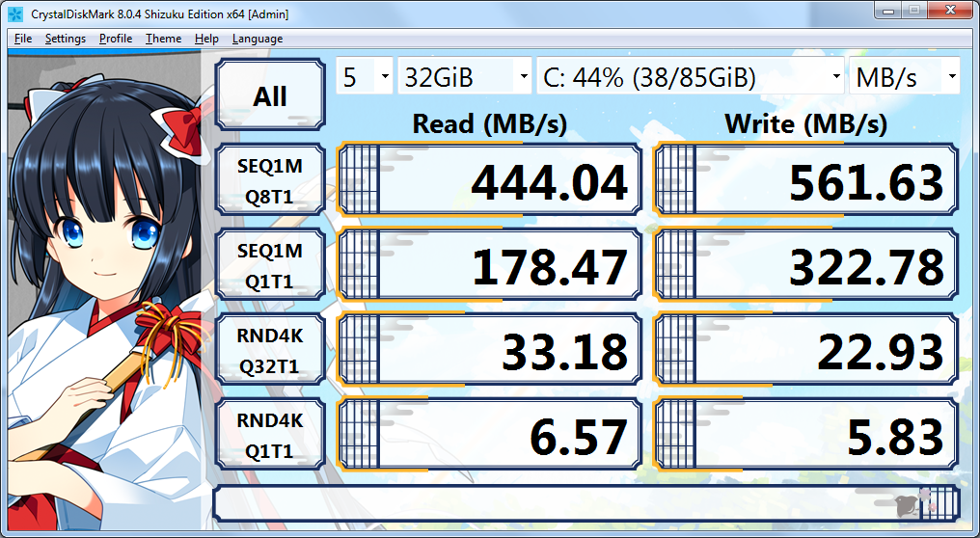This screenshot has height=538, width=980.
Task: Open the File menu
Action: coord(23,39)
